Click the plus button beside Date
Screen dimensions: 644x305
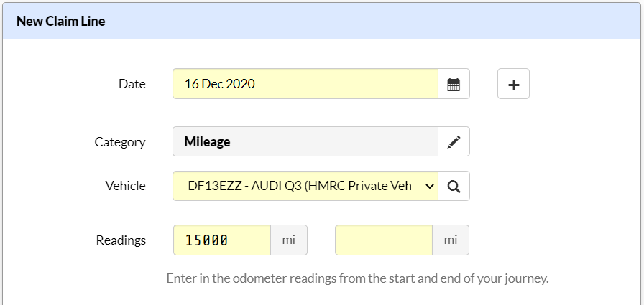click(513, 84)
